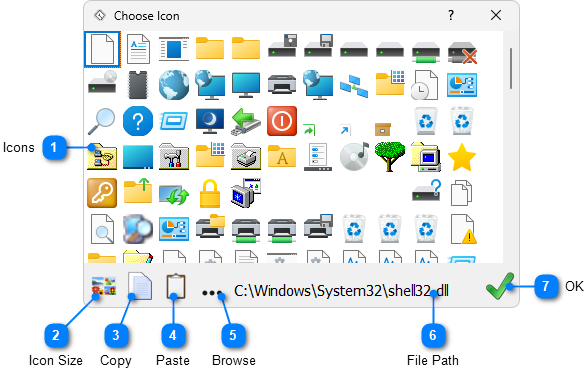The image size is (587, 369).
Task: Click the icon list vertical scrollbar
Action: point(511,68)
